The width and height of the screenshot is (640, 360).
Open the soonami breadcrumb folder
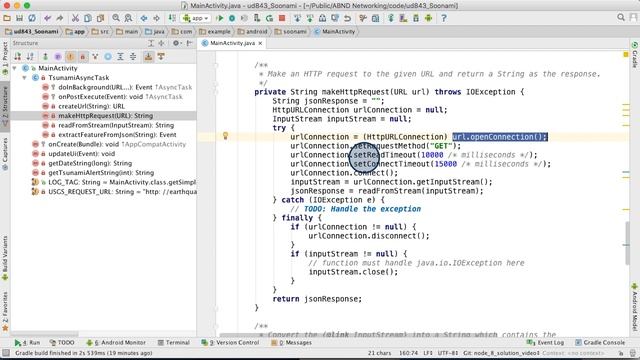point(291,31)
